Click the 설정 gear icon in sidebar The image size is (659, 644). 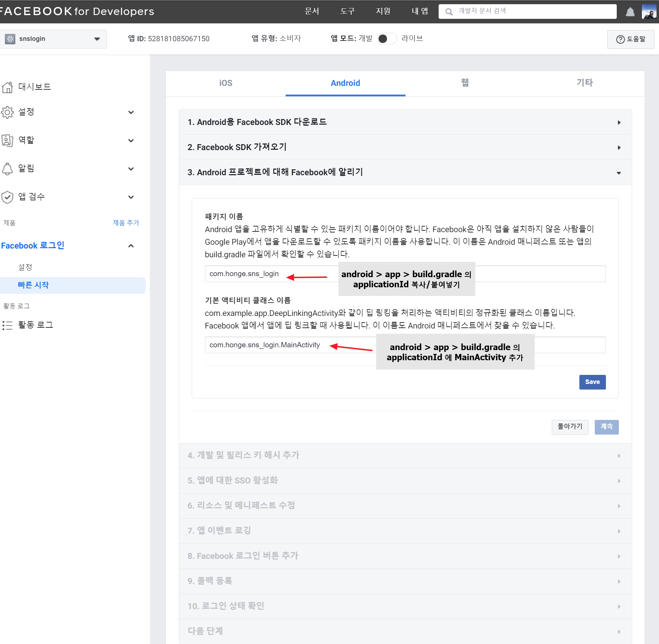coord(7,112)
